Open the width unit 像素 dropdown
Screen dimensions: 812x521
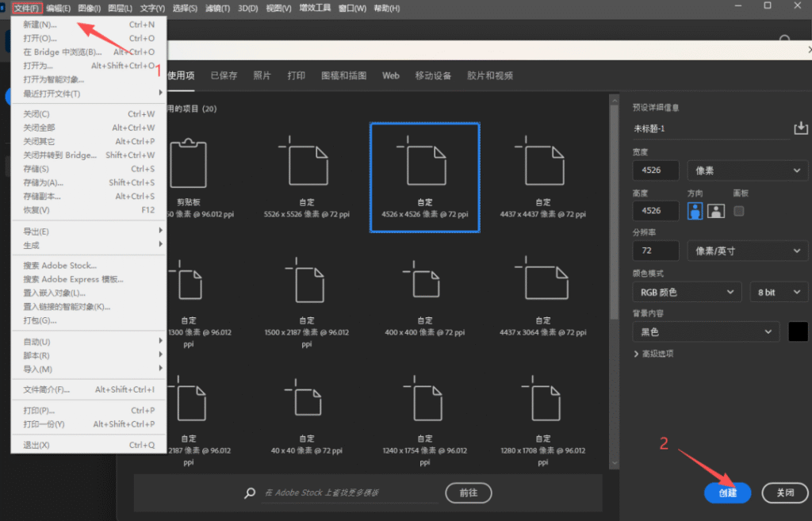(x=747, y=170)
